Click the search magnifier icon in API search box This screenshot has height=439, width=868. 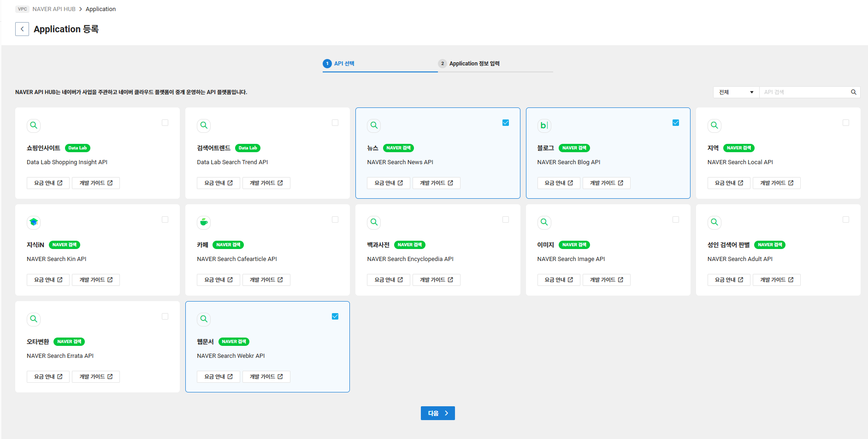(853, 92)
